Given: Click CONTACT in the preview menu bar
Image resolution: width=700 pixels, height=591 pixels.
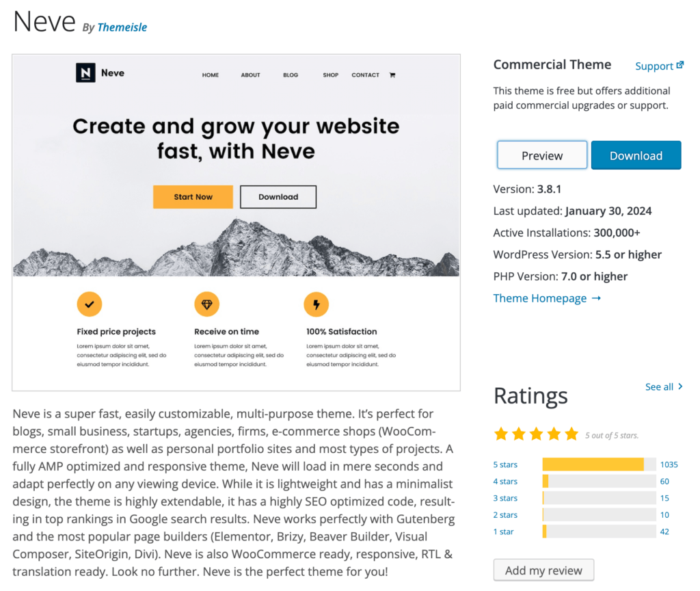Looking at the screenshot, I should click(365, 75).
